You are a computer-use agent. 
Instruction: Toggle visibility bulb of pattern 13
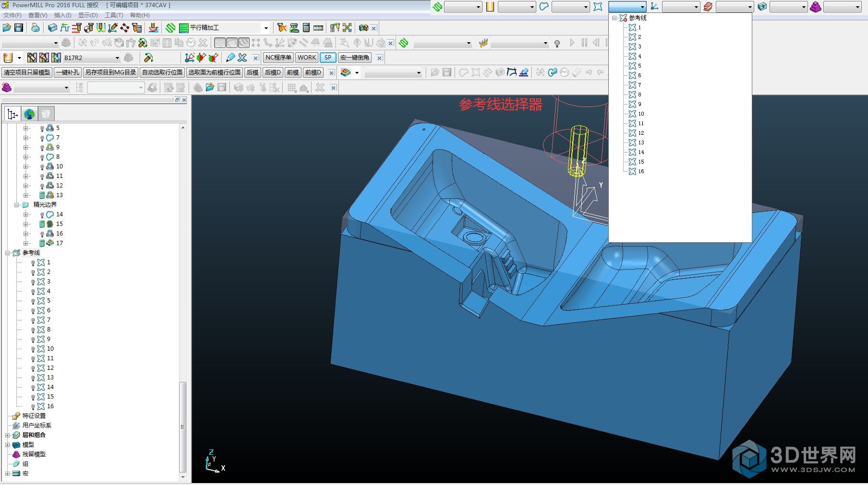[x=33, y=378]
